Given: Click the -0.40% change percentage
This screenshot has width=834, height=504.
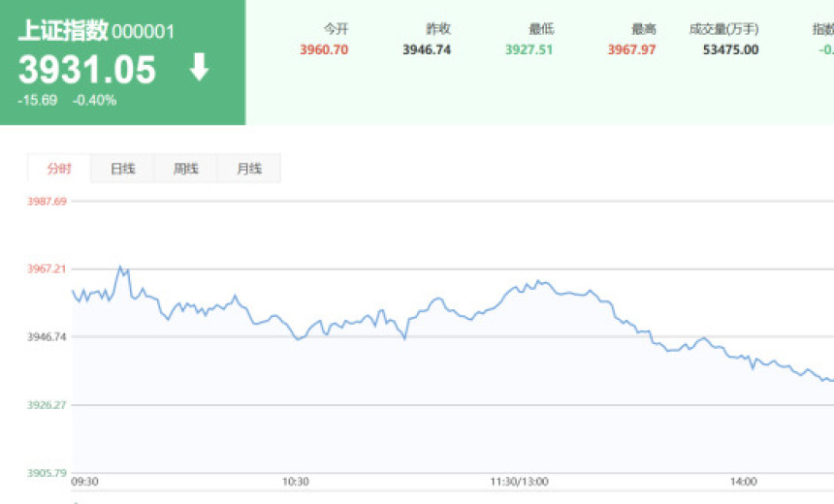Looking at the screenshot, I should tap(94, 100).
